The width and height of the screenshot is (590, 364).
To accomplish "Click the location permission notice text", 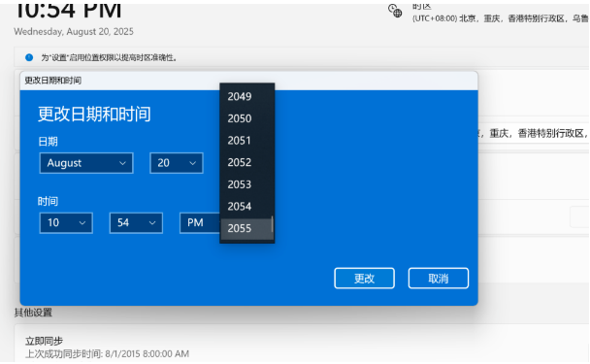I will pos(109,57).
